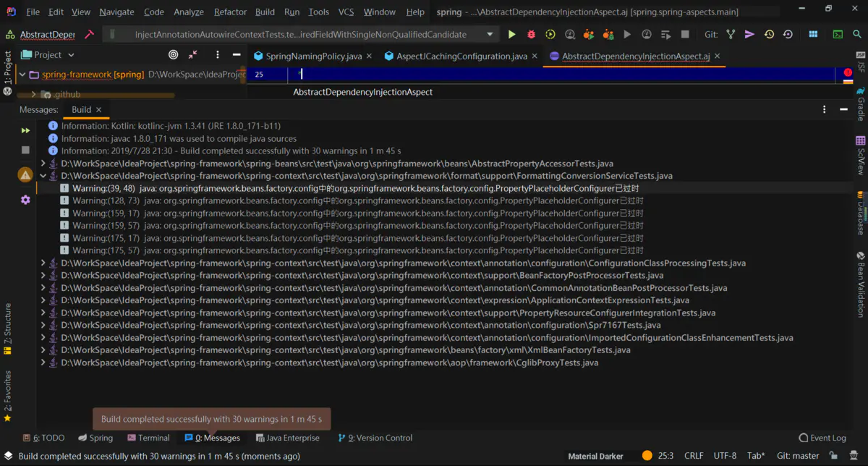Click the inspector person icon in status bar
This screenshot has height=466, width=868.
854,456
